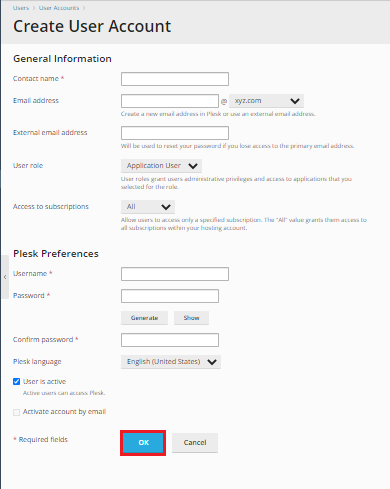390x489 pixels.
Task: Open the Plesk language dropdown
Action: click(171, 362)
